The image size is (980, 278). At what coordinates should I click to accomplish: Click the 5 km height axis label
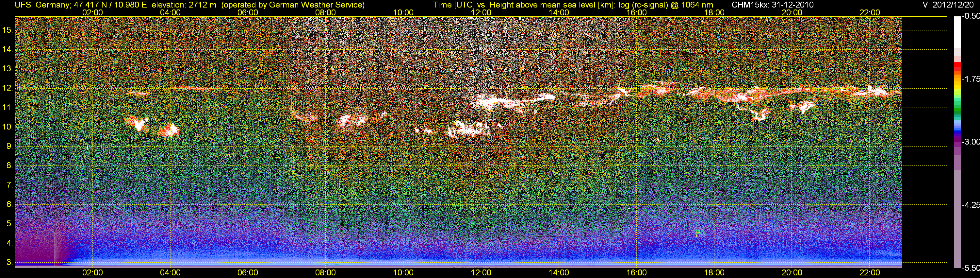(x=9, y=224)
